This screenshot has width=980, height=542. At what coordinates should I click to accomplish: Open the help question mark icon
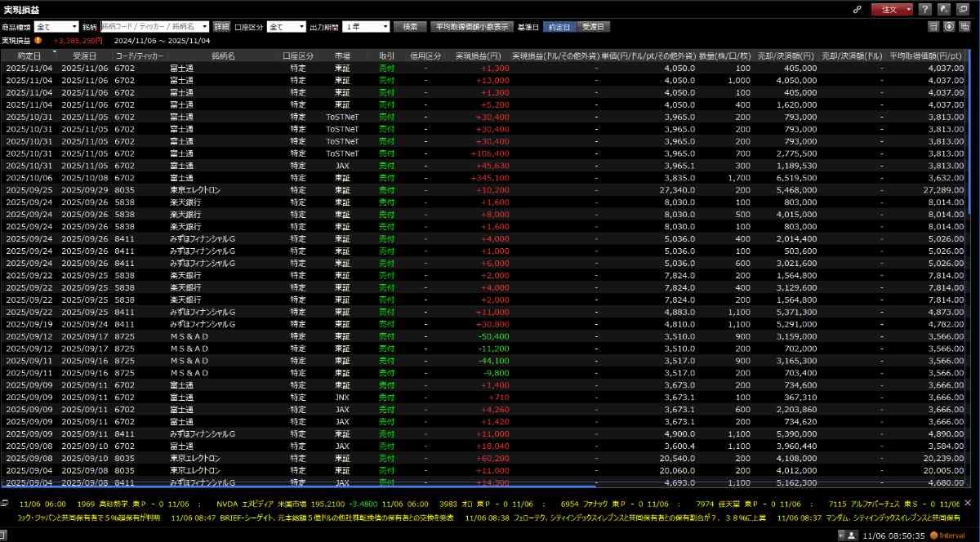click(924, 10)
